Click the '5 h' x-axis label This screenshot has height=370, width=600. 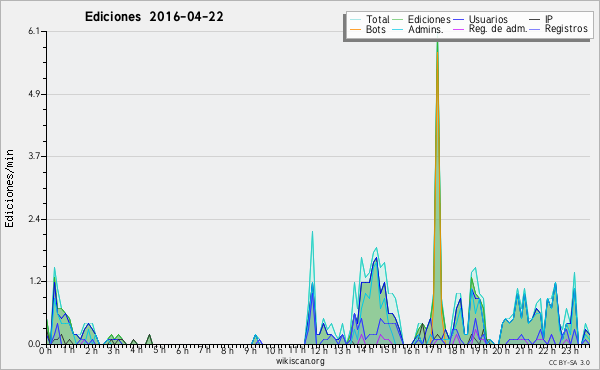(159, 350)
